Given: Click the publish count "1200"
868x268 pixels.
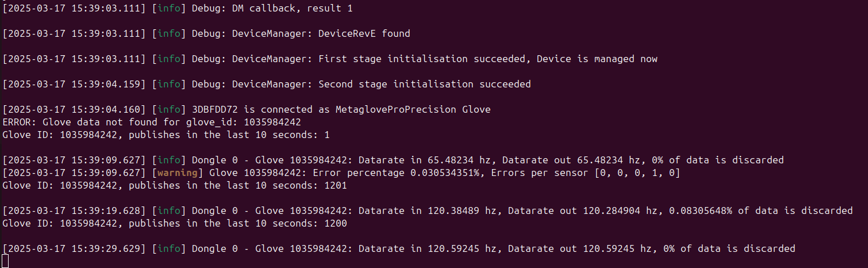Looking at the screenshot, I should [x=335, y=223].
